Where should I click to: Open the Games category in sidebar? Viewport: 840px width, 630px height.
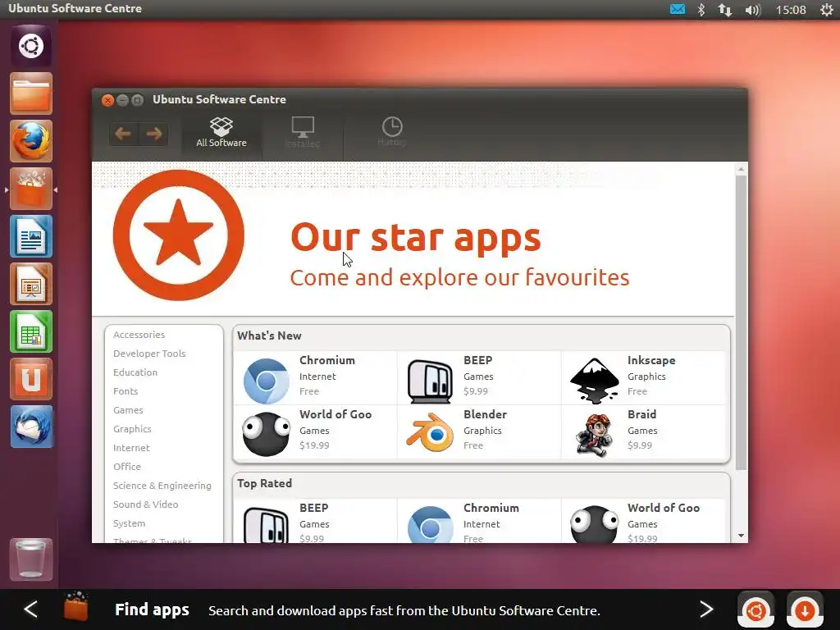tap(128, 410)
